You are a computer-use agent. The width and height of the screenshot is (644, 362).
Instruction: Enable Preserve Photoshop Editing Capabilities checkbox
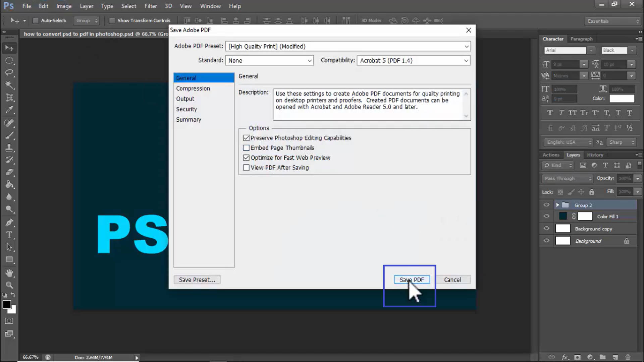pyautogui.click(x=246, y=138)
